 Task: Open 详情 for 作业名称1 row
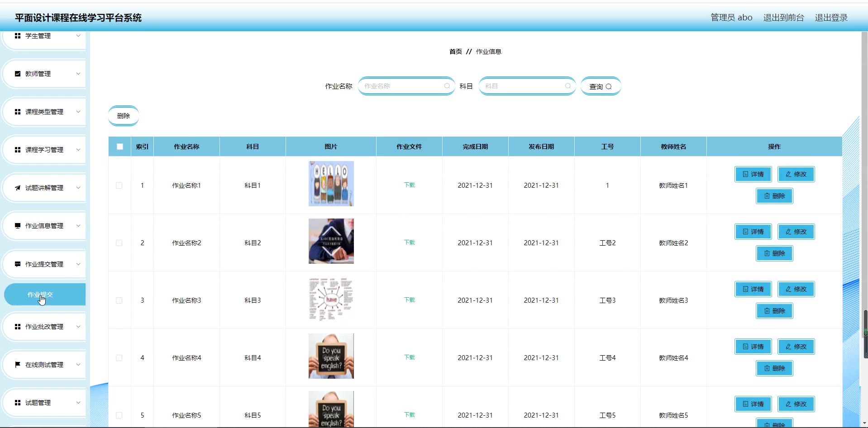click(753, 174)
